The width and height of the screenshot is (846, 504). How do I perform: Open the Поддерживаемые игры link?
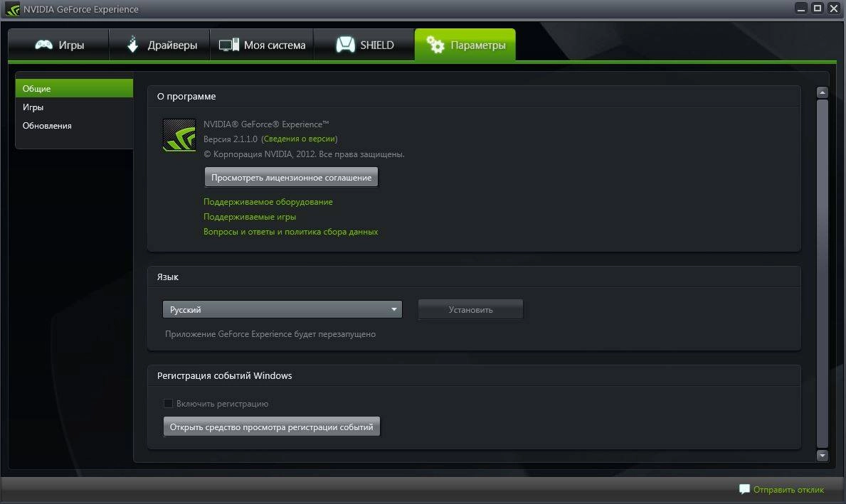[x=250, y=217]
